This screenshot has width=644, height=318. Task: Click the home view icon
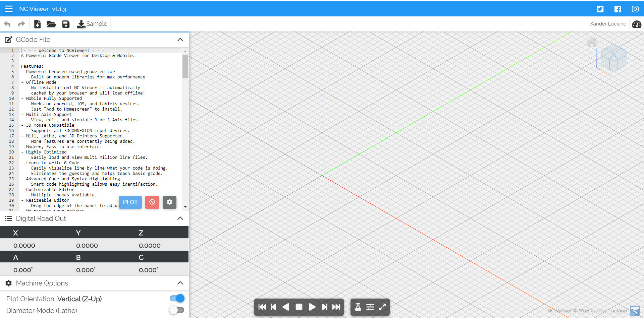592,42
